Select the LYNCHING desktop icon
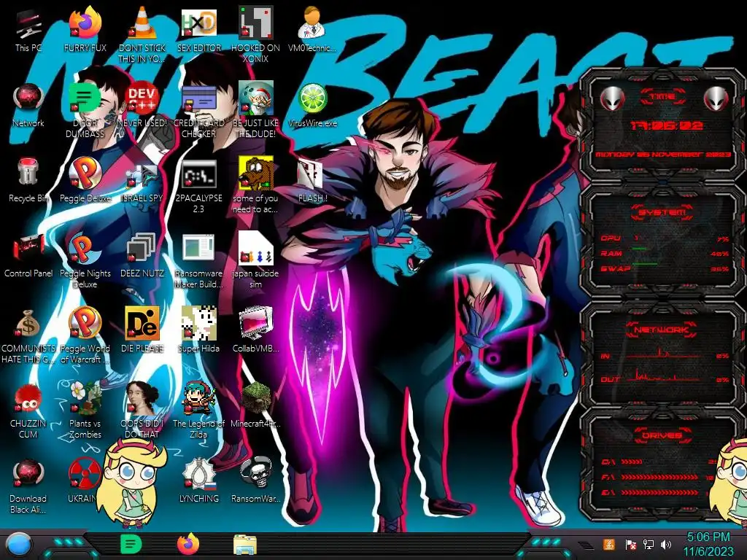The width and height of the screenshot is (747, 560). (x=198, y=474)
